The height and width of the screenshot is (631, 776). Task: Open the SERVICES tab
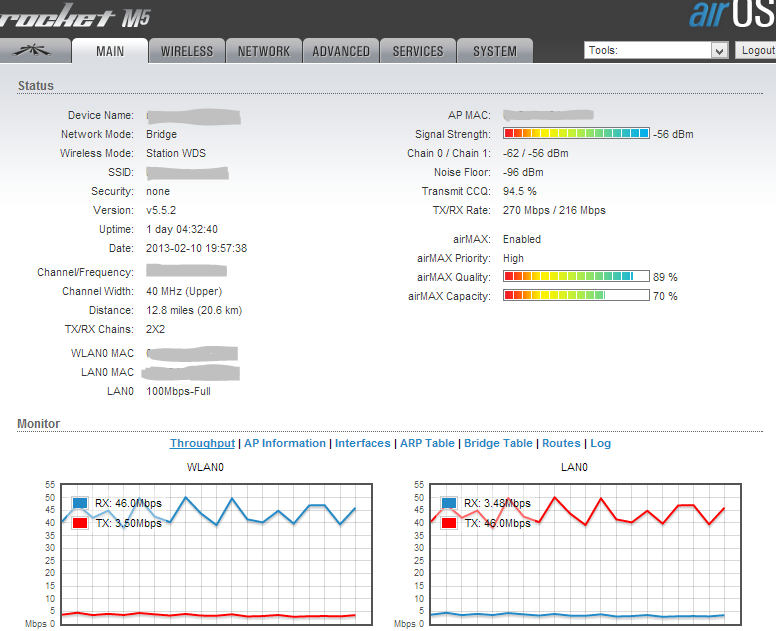(x=418, y=51)
